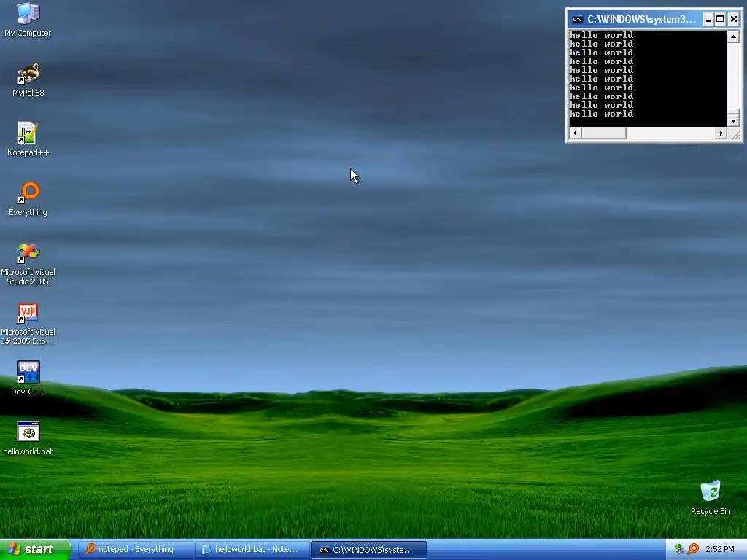Image resolution: width=747 pixels, height=560 pixels.
Task: Open the Start menu
Action: pos(35,550)
